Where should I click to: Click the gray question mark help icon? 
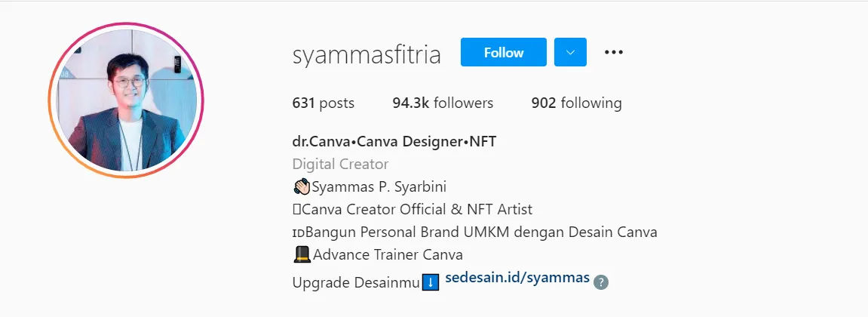click(600, 282)
